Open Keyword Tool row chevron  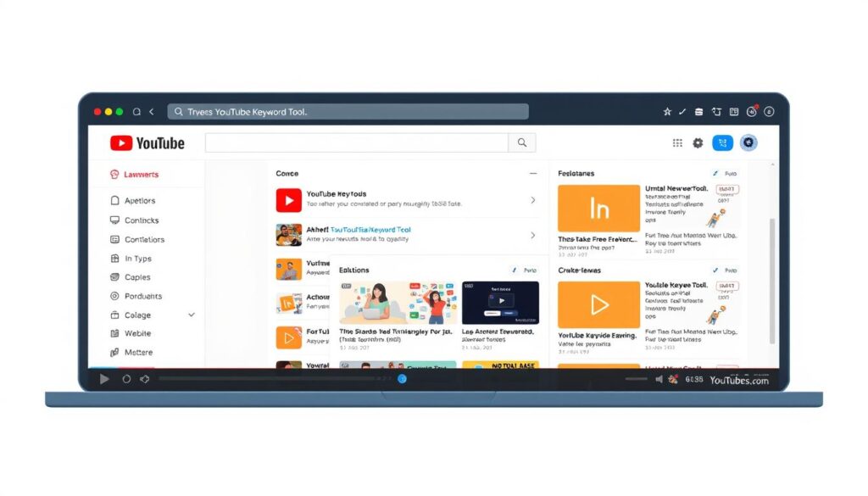[x=532, y=235]
